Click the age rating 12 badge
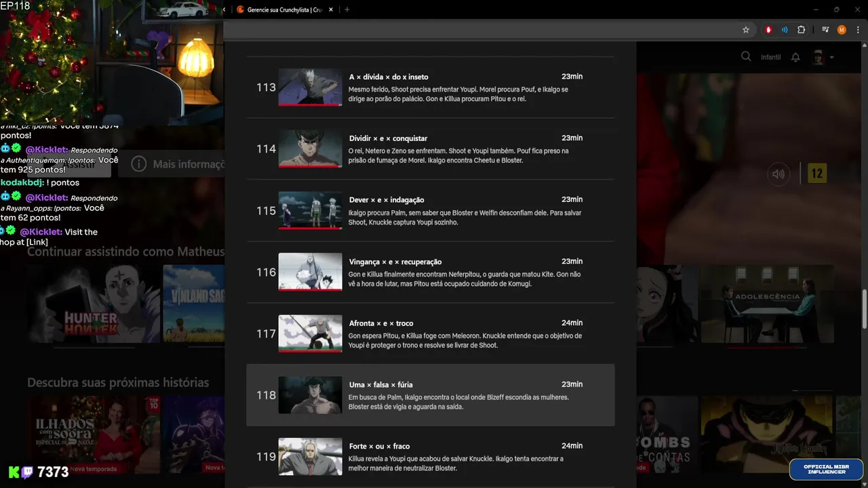This screenshot has width=868, height=488. [x=817, y=174]
